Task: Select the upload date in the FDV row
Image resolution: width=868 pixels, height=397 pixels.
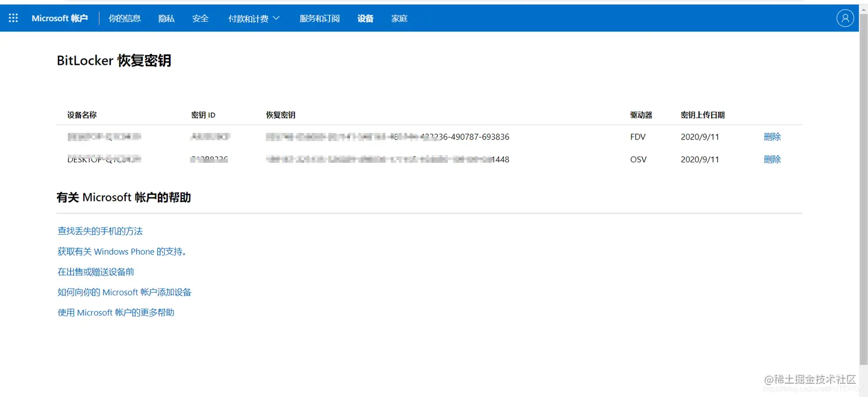Action: click(700, 137)
